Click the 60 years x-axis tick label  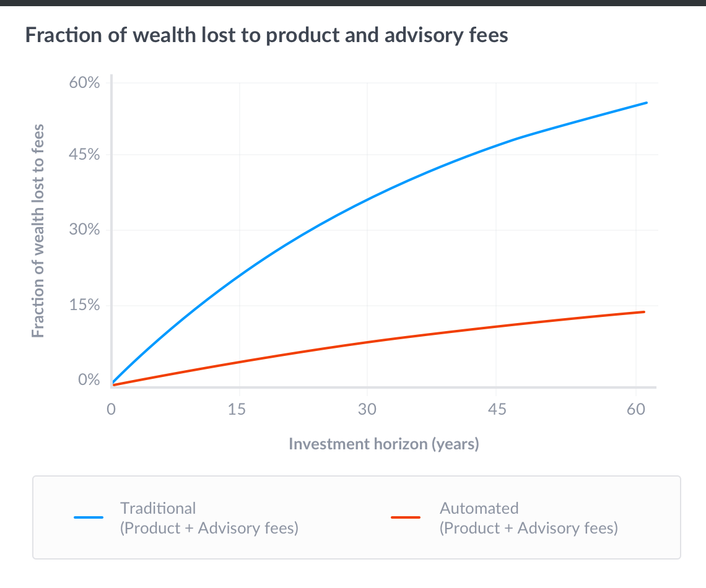[636, 409]
